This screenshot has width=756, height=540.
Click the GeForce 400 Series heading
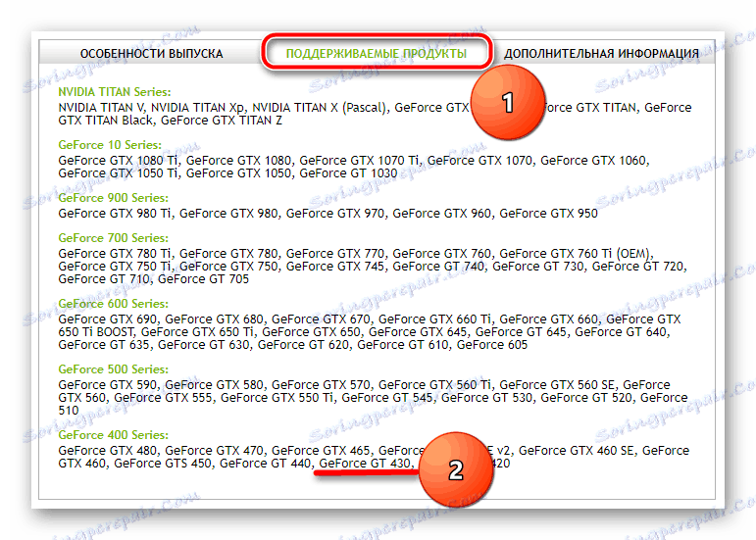[x=113, y=434]
